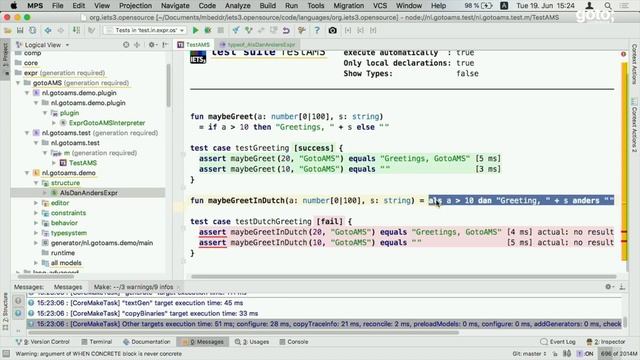Open Logical View gear settings

click(152, 45)
